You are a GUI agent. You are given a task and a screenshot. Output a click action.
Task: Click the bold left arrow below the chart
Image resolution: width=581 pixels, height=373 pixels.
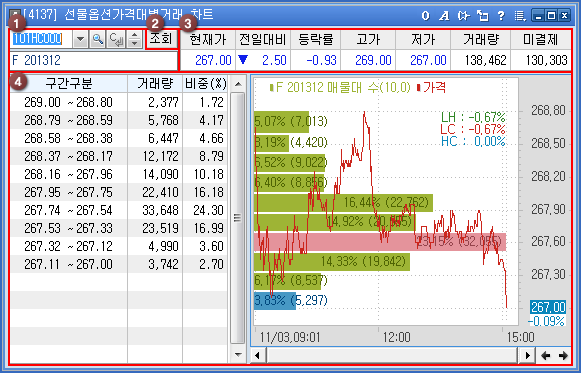tap(545, 356)
